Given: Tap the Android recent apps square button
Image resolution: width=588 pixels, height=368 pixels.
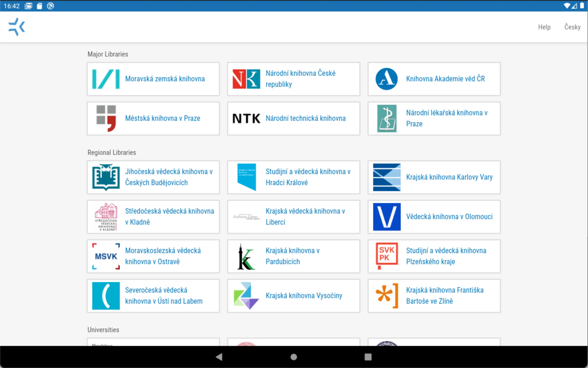Looking at the screenshot, I should [368, 357].
